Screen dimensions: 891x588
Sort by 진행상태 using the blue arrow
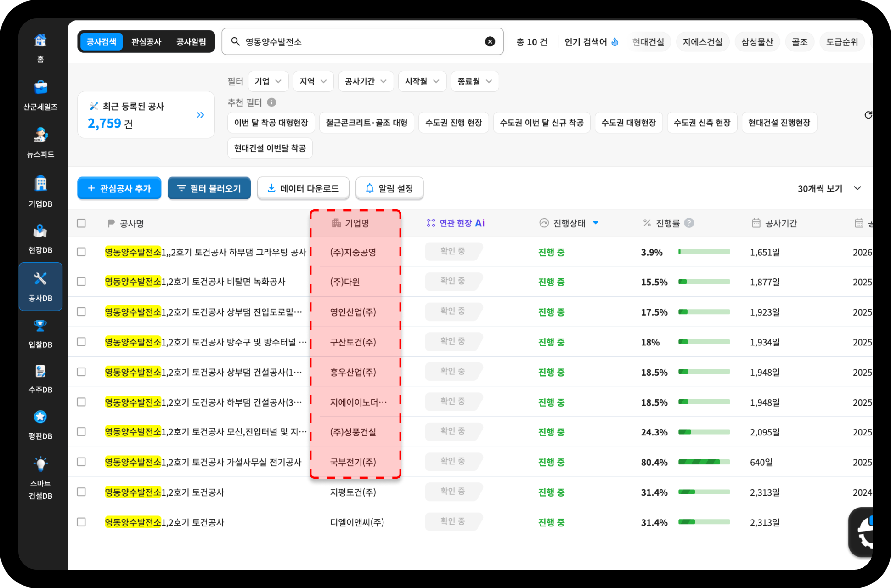(x=596, y=223)
